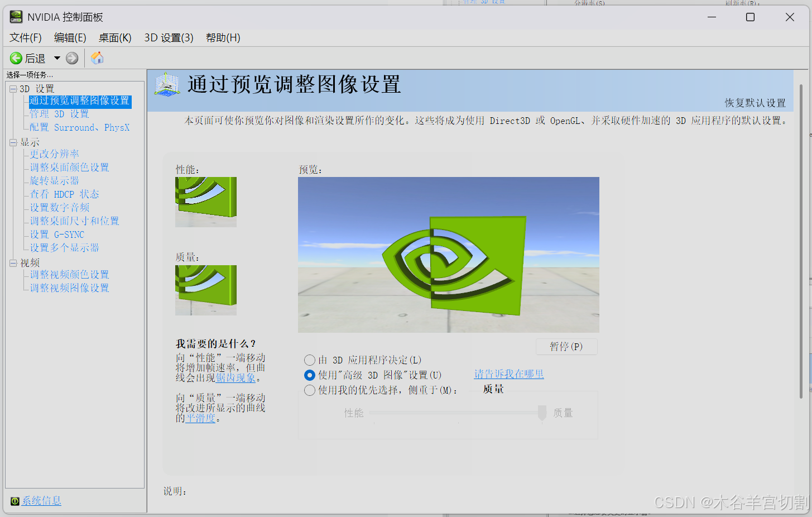Click the 平滑度 link

(201, 418)
